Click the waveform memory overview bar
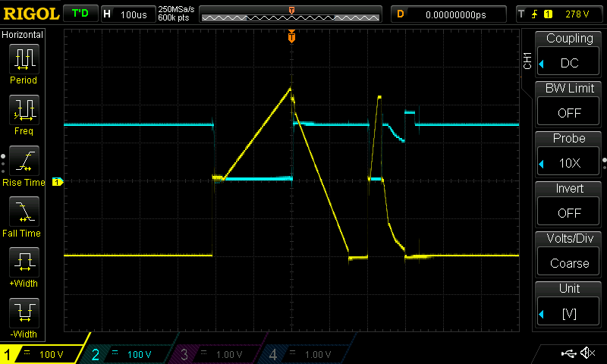 point(291,14)
